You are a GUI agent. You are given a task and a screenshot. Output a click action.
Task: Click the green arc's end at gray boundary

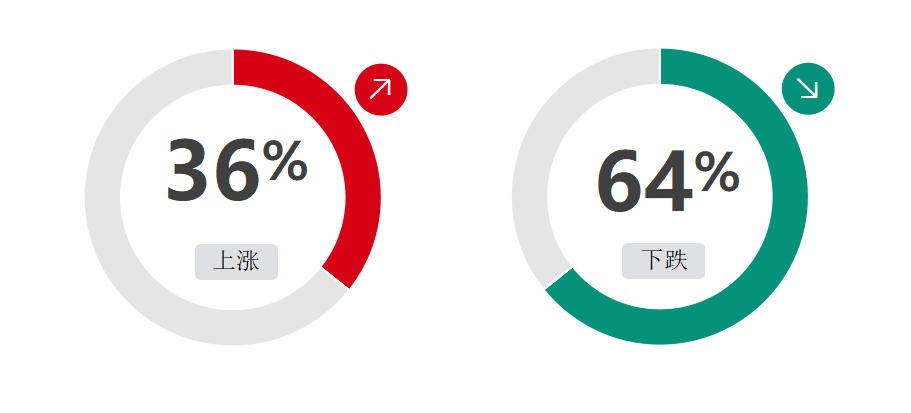click(558, 278)
